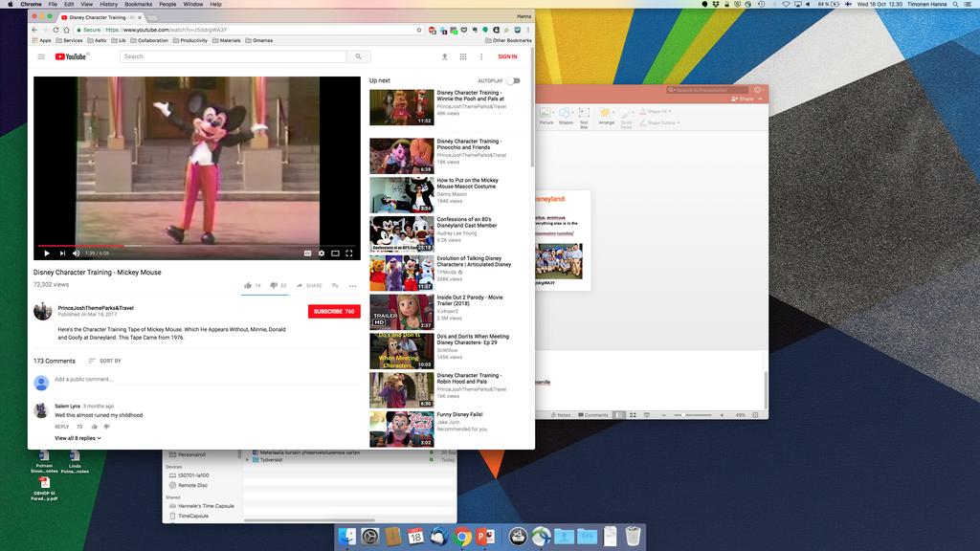Viewport: 980px width, 551px height.
Task: Reply to Salem Lynx's comment
Action: [62, 427]
